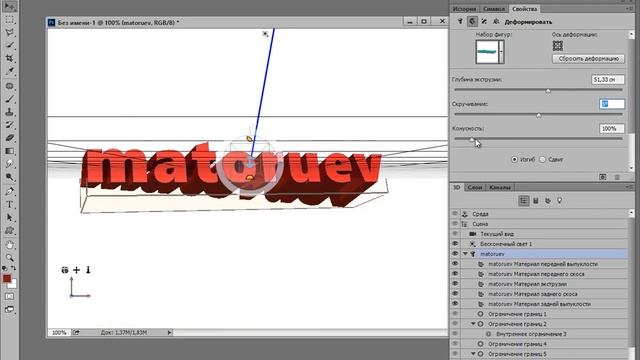Toggle visibility of matoruev mesh
640x360 pixels.
point(455,253)
